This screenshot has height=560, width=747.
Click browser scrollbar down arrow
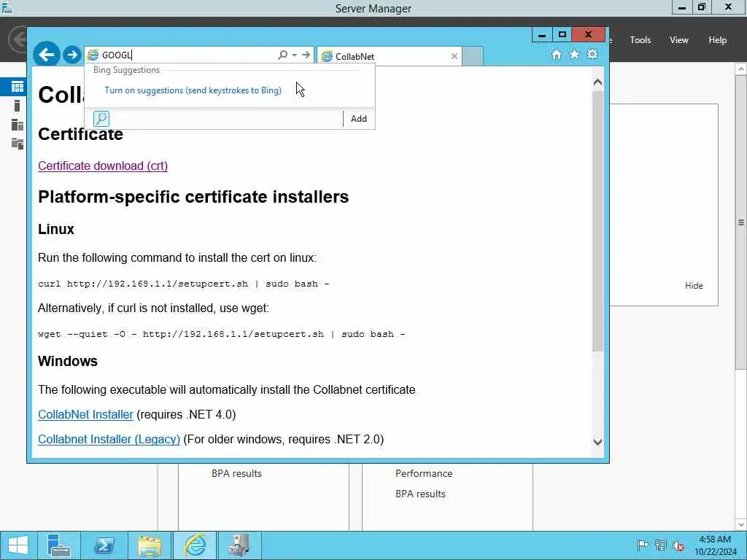click(597, 442)
